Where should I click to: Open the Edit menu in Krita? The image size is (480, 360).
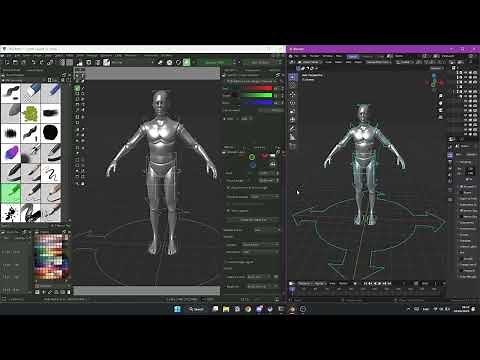point(17,56)
